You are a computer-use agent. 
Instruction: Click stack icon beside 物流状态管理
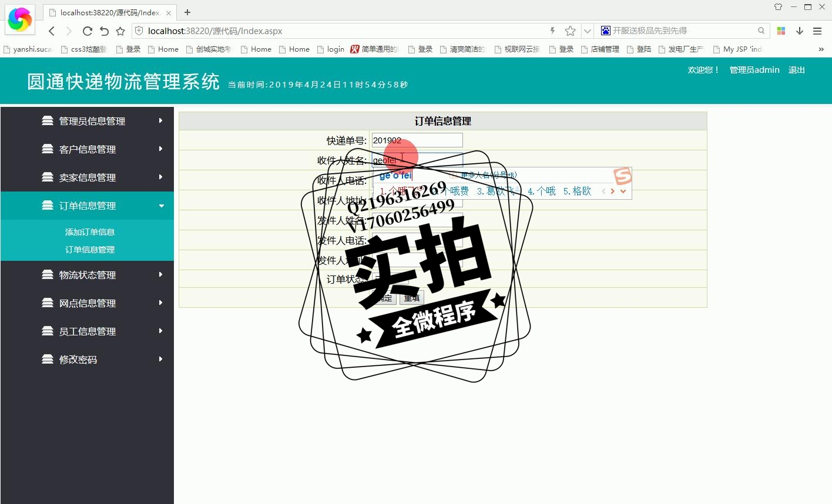[x=48, y=274]
